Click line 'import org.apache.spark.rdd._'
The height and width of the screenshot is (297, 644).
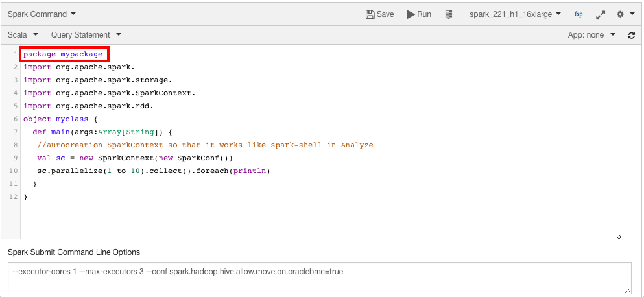[91, 106]
